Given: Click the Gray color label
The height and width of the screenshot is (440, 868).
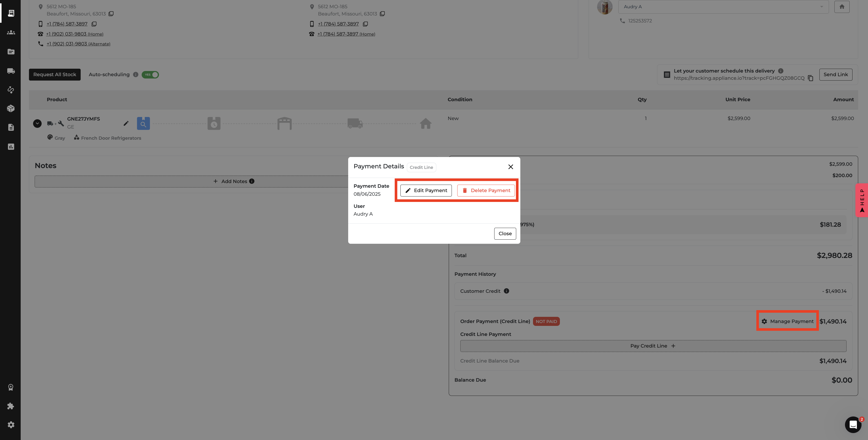Looking at the screenshot, I should [x=60, y=138].
